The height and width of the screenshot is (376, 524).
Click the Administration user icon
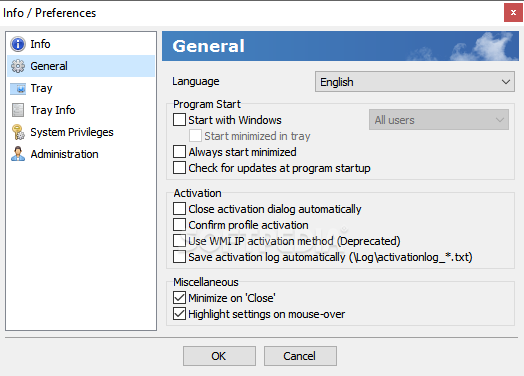coord(18,154)
